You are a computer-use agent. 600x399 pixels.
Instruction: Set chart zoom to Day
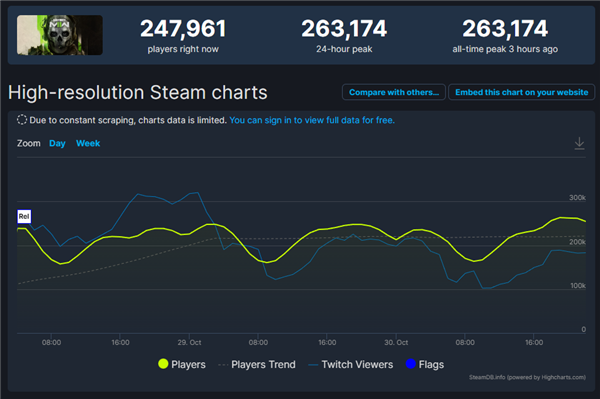point(57,143)
